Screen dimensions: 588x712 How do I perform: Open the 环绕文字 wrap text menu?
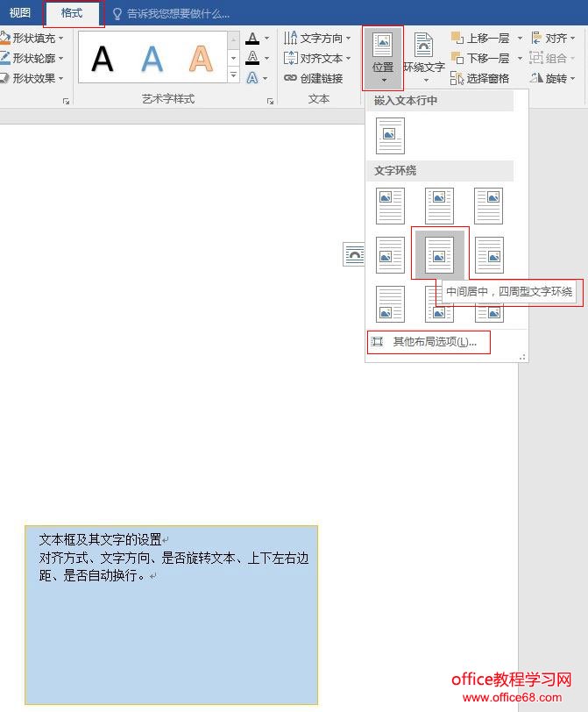coord(424,58)
